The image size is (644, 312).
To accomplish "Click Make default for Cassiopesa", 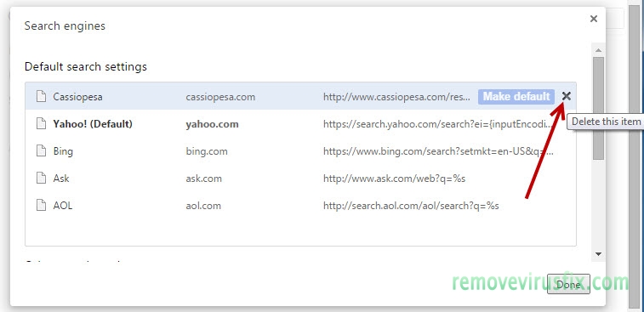I will (x=516, y=96).
